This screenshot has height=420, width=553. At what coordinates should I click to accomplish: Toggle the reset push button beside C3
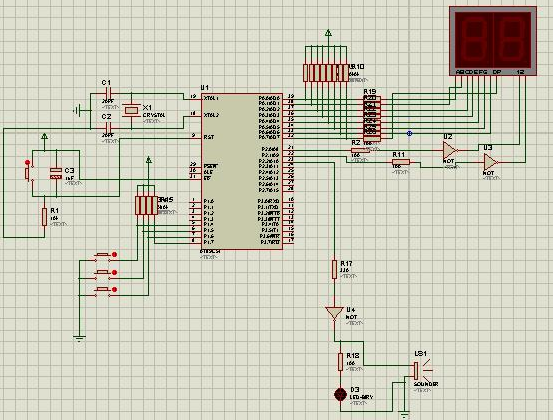28,172
